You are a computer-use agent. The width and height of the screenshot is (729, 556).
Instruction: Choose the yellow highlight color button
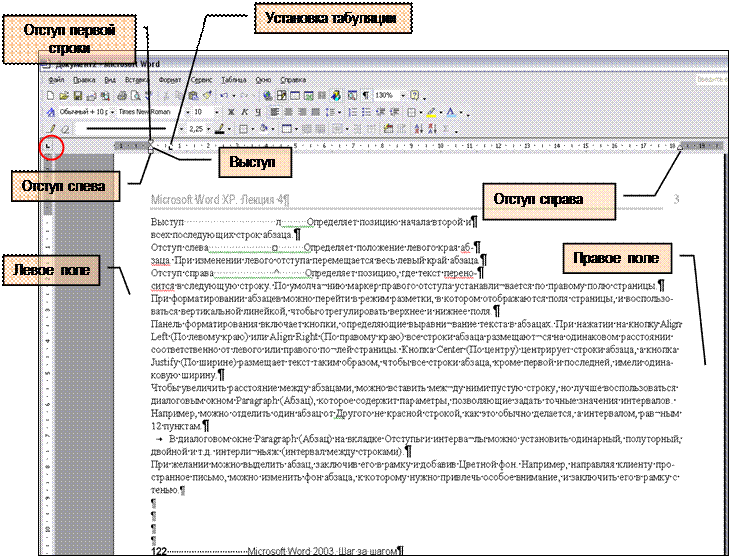[x=431, y=112]
